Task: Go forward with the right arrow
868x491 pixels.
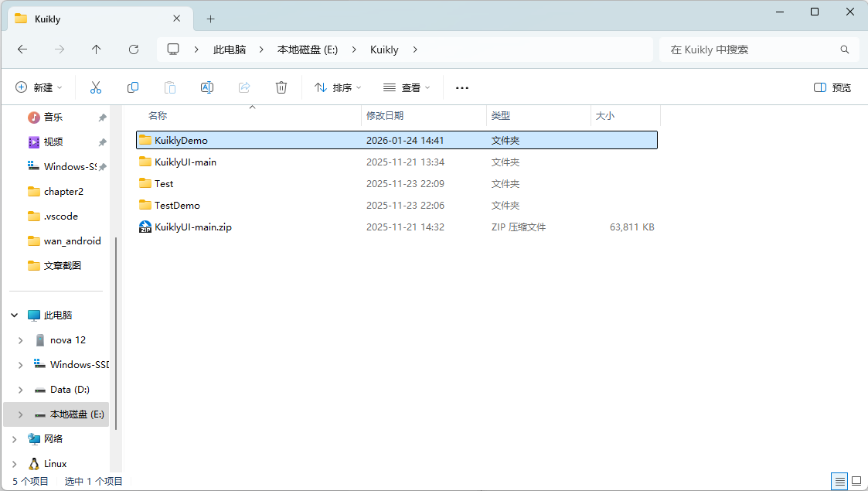Action: [x=60, y=49]
